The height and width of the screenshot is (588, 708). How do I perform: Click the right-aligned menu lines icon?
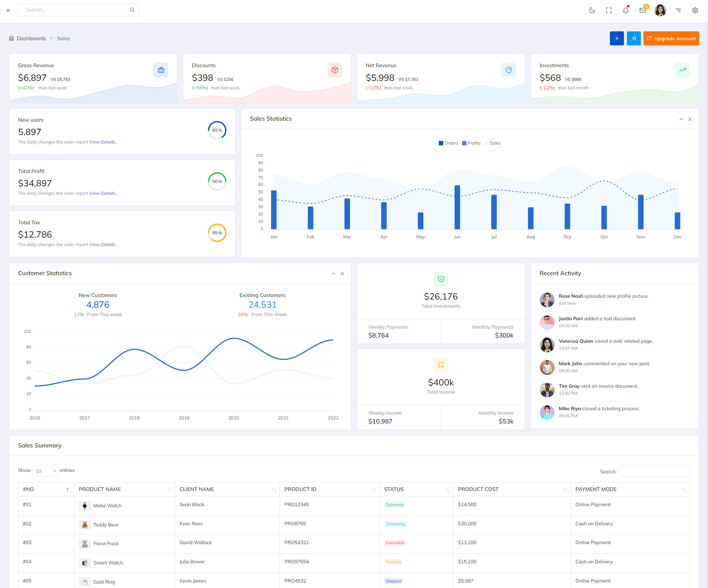pyautogui.click(x=678, y=10)
